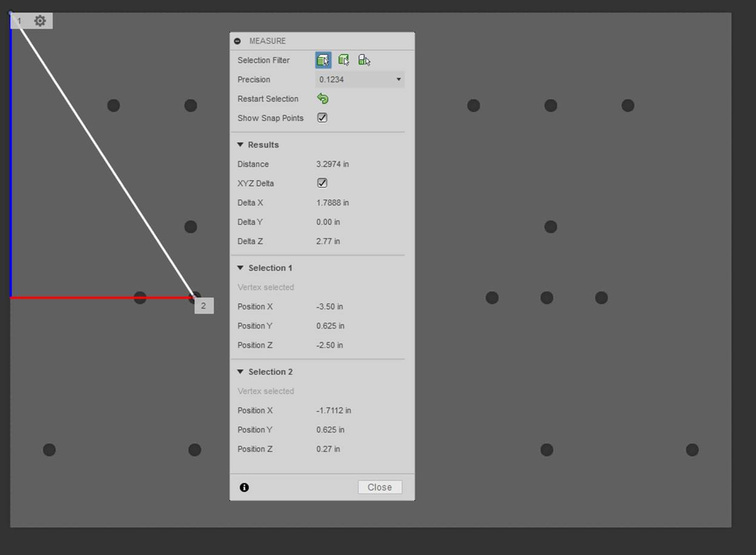This screenshot has height=555, width=756.
Task: Click the Delta X value 1.7888 in
Action: (x=333, y=203)
